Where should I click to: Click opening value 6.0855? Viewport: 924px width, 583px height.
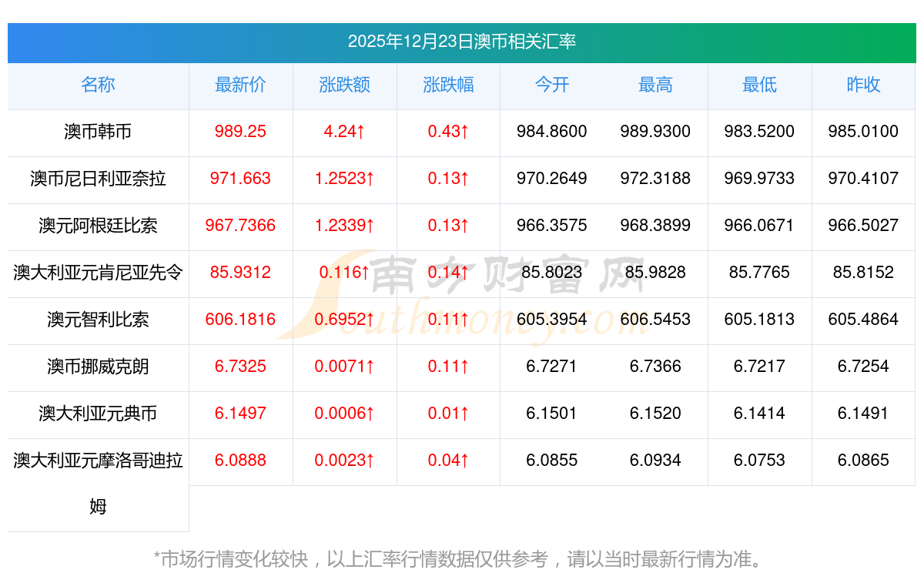pyautogui.click(x=552, y=461)
